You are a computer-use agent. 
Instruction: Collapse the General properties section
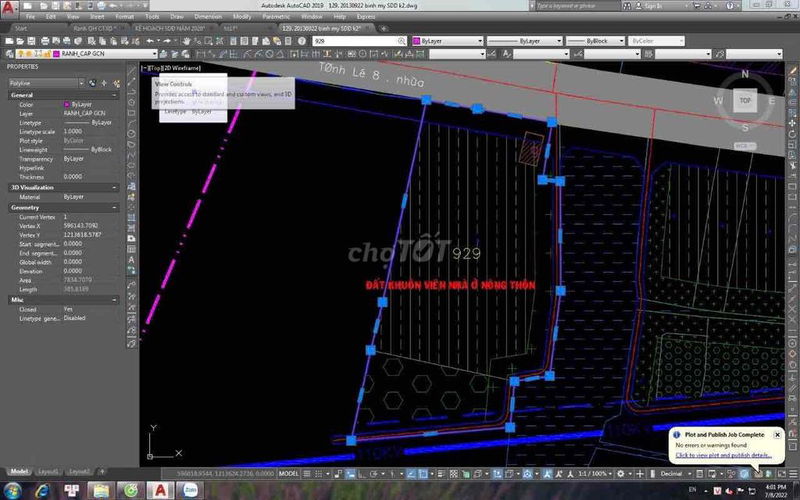tap(115, 95)
